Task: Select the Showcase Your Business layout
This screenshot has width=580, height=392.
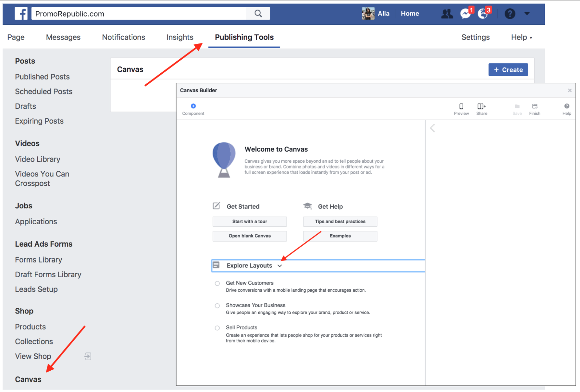Action: 217,306
